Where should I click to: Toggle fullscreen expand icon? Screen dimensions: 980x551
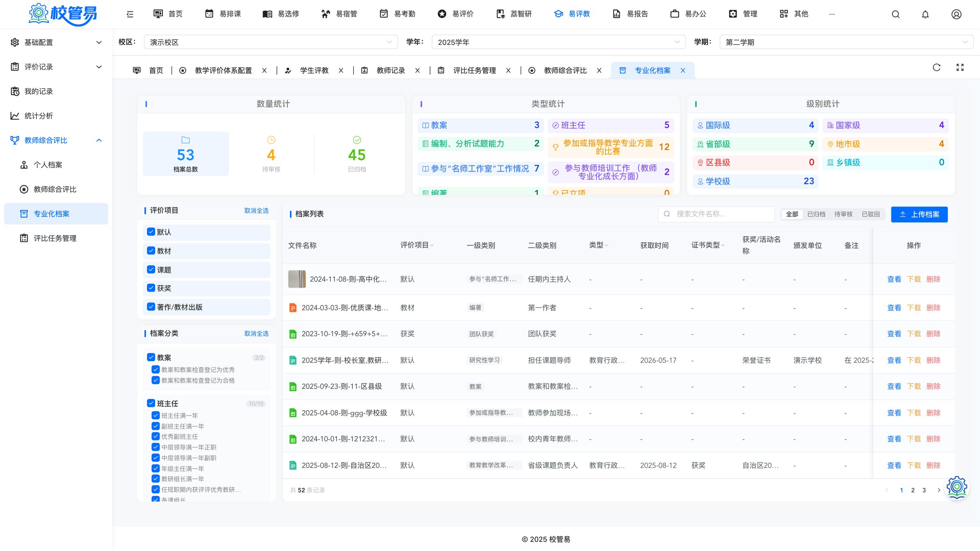click(960, 67)
